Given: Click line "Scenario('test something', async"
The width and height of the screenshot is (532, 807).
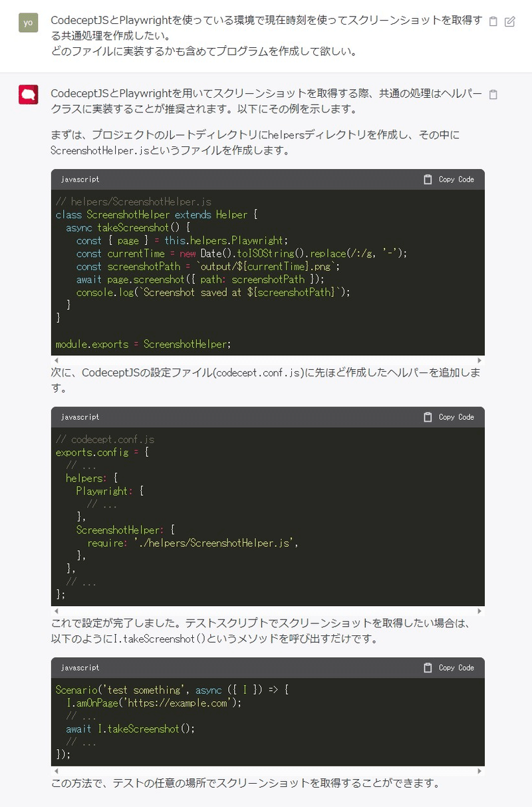Looking at the screenshot, I should point(172,690).
